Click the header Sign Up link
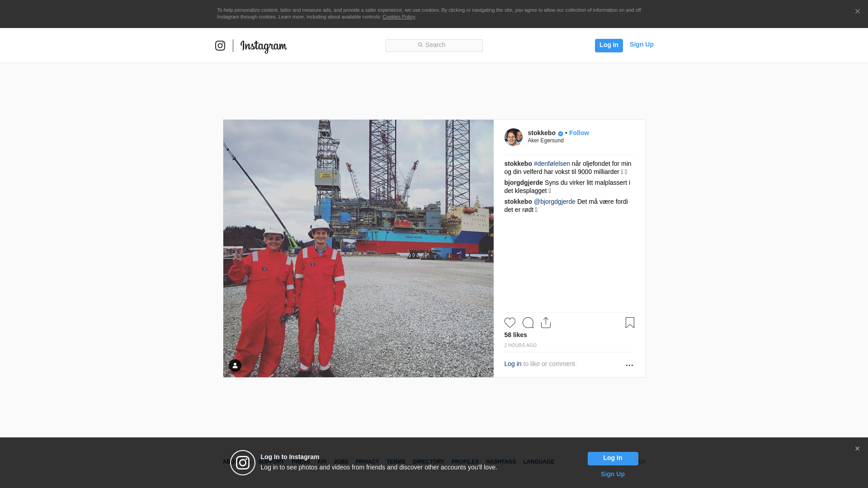This screenshot has height=488, width=868. (x=642, y=44)
